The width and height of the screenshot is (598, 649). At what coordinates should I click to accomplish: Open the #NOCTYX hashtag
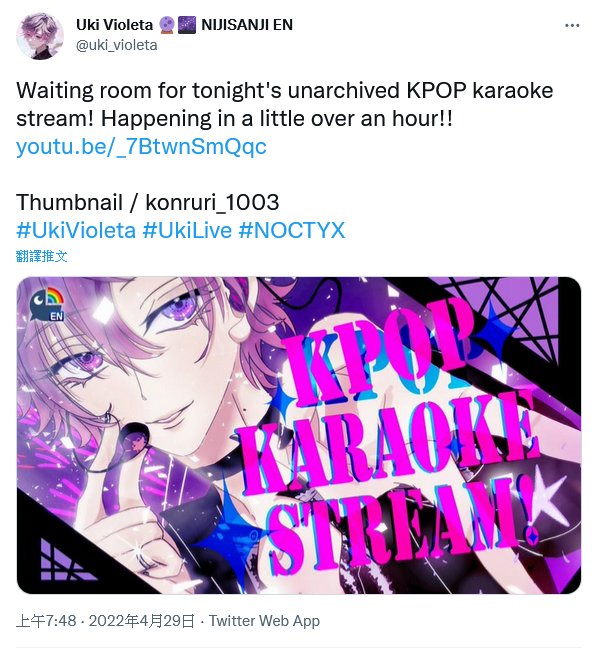[292, 230]
